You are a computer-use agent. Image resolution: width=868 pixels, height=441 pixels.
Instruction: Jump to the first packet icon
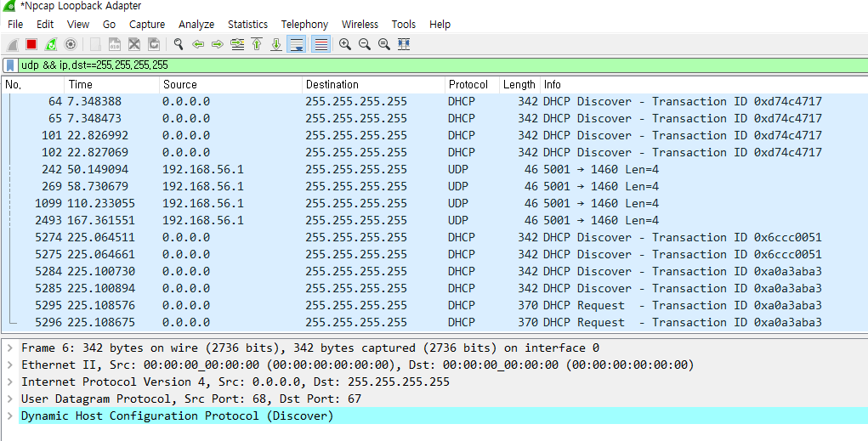(256, 44)
